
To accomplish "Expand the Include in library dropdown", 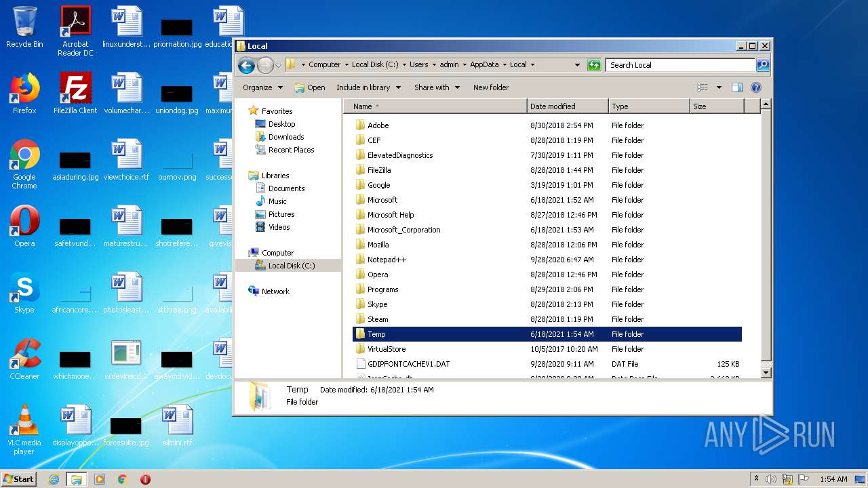I will (x=368, y=87).
